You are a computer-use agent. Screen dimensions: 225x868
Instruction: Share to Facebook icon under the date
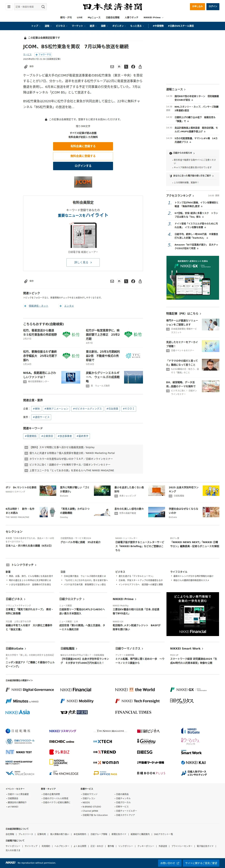click(133, 67)
